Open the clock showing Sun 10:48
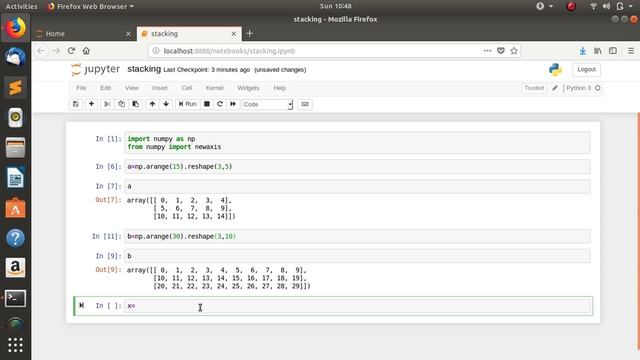640x360 pixels. (x=336, y=6)
